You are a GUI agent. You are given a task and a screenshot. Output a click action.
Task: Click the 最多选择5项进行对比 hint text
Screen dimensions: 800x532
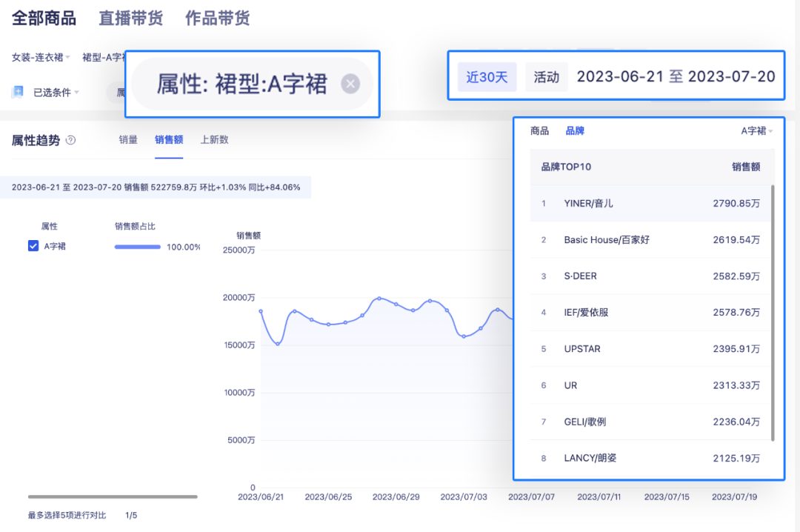pyautogui.click(x=67, y=516)
